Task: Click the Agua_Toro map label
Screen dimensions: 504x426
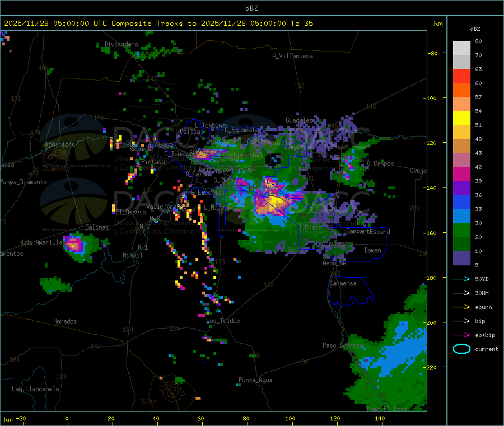Action: 60,144
